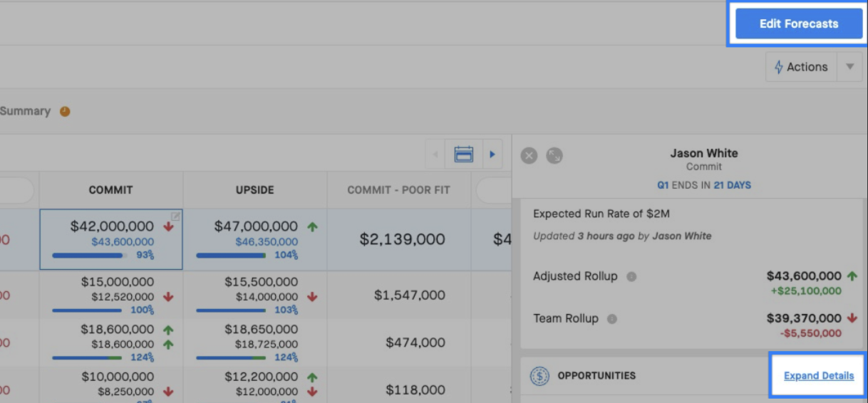Go to next period with right arrow
The width and height of the screenshot is (868, 403).
point(492,154)
